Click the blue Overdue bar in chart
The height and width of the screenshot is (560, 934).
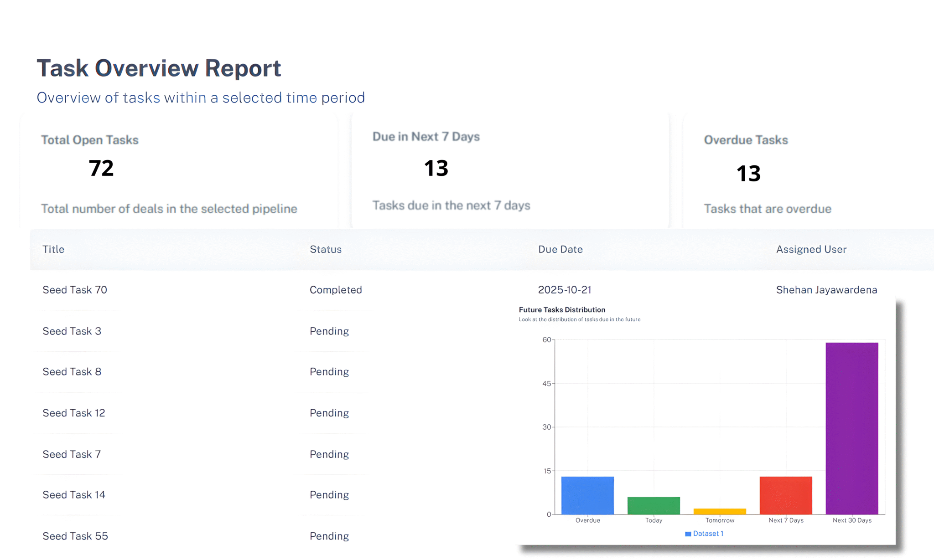[x=587, y=495]
